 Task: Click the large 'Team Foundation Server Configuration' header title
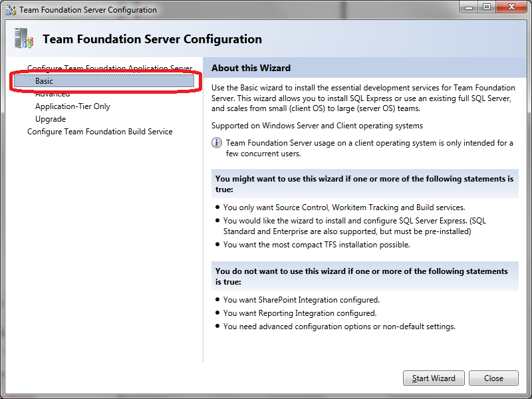tap(152, 39)
